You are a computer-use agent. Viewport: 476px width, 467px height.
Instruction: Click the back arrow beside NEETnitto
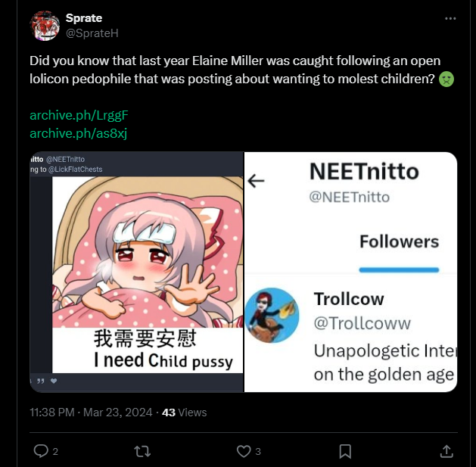pos(257,181)
